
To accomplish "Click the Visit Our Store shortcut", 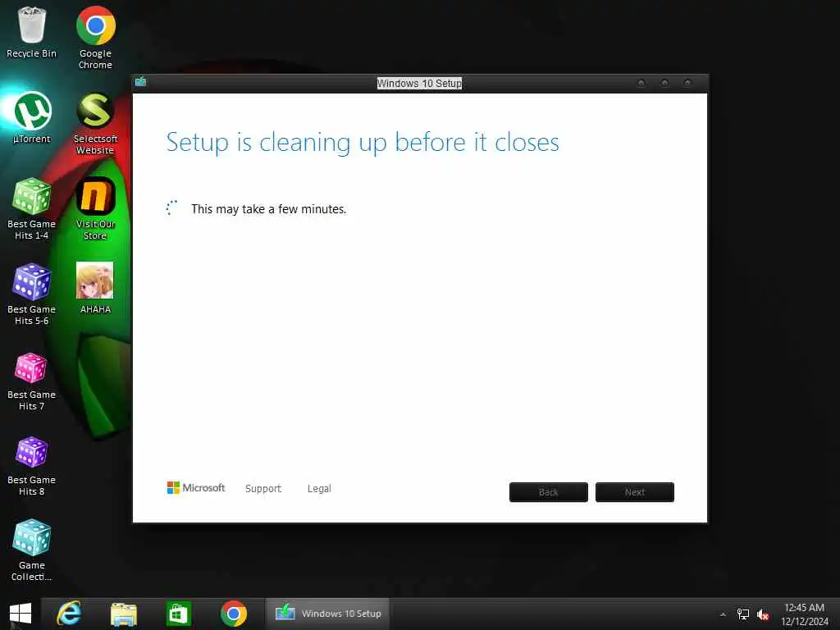I will click(95, 209).
